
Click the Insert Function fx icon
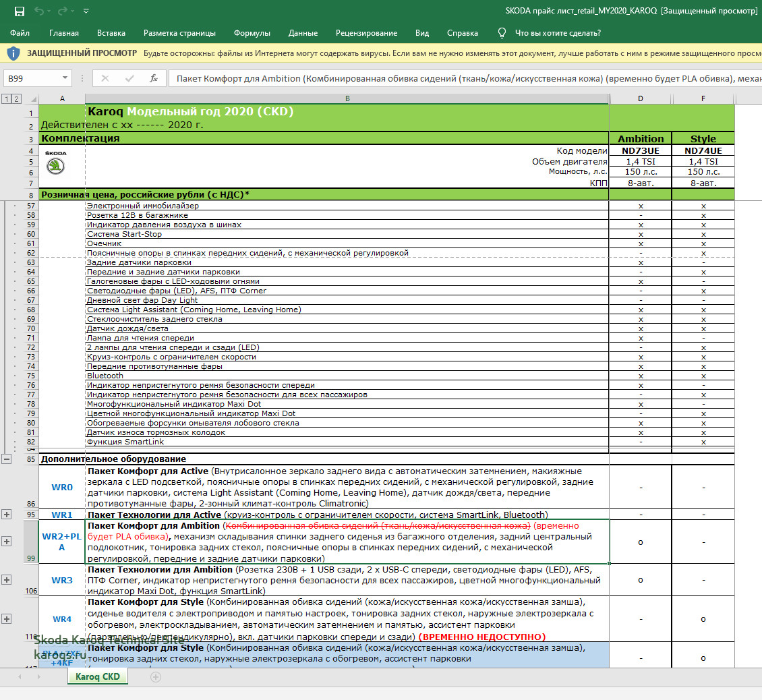pyautogui.click(x=154, y=78)
